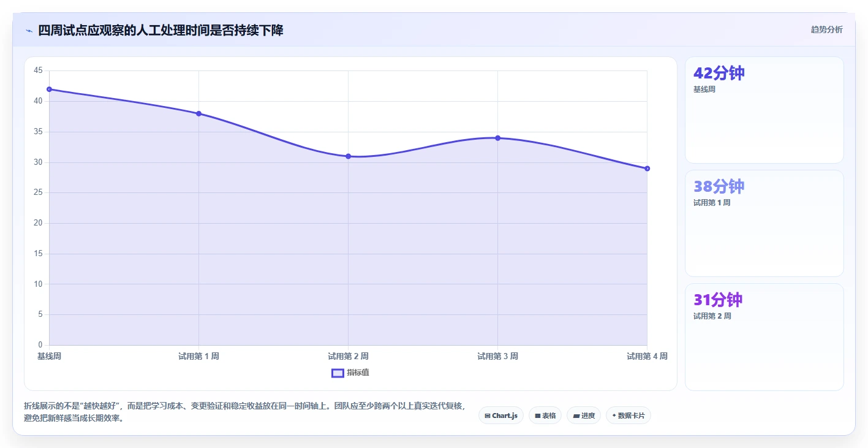Click the x-axis label 试用第 2 周
The width and height of the screenshot is (868, 448).
coord(348,356)
